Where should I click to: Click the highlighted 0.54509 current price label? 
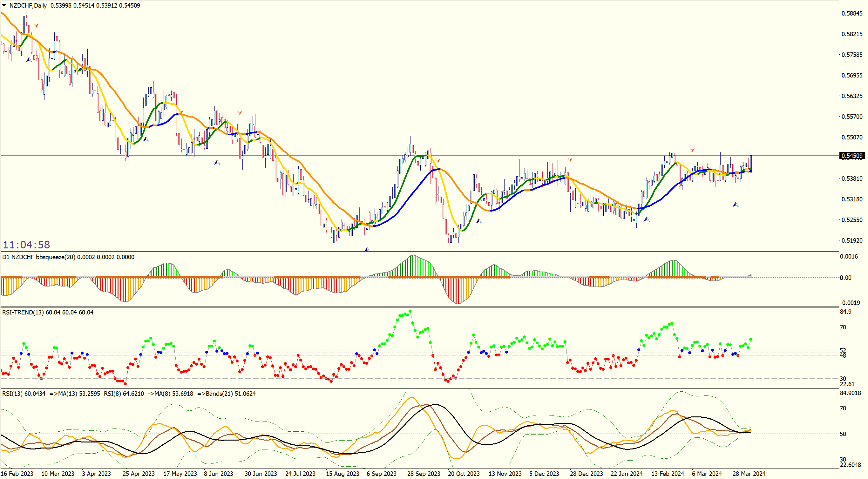point(852,156)
